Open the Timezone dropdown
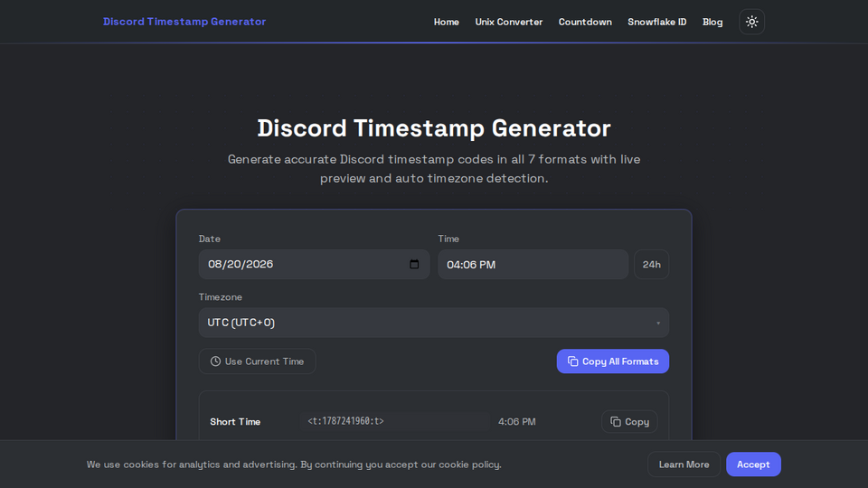This screenshot has height=488, width=868. tap(433, 323)
